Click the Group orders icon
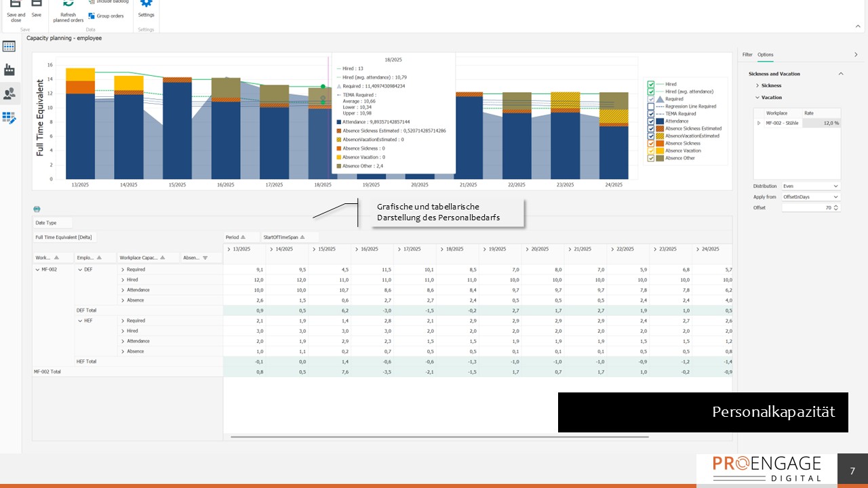 click(x=92, y=16)
